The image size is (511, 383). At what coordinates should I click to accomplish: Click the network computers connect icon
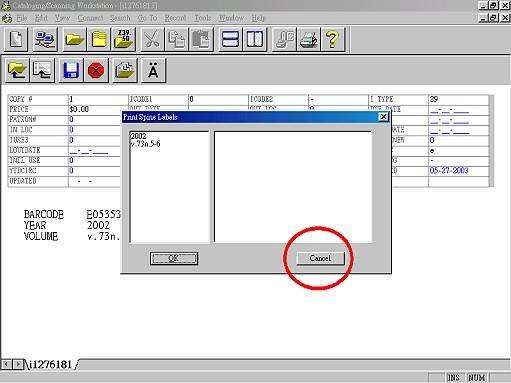[x=45, y=39]
